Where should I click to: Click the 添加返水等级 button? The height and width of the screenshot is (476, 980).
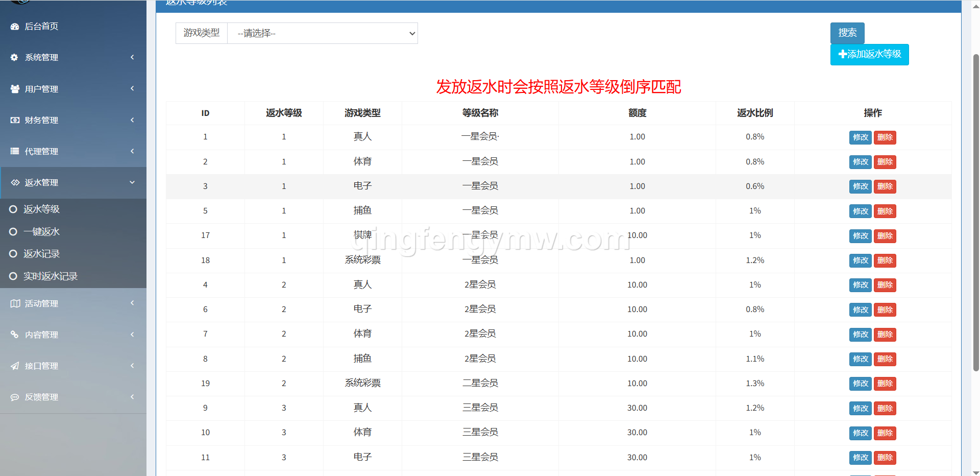[x=869, y=54]
